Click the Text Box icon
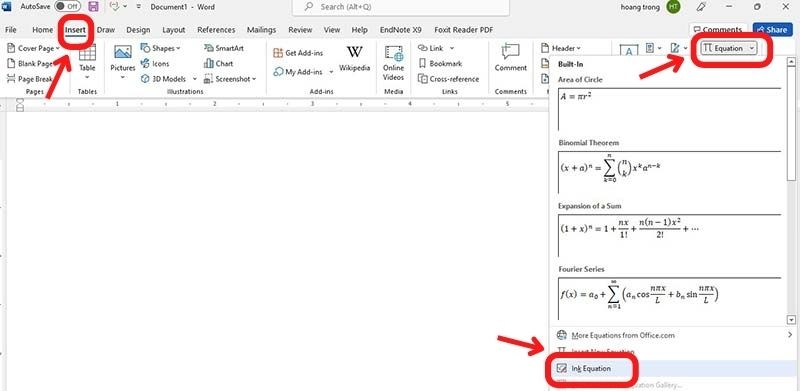800x391 pixels. [629, 51]
